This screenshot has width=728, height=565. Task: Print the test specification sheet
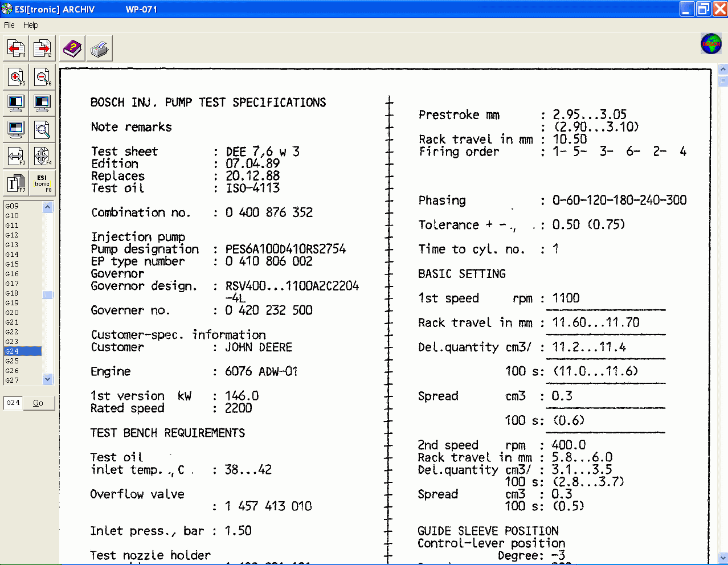pyautogui.click(x=100, y=48)
